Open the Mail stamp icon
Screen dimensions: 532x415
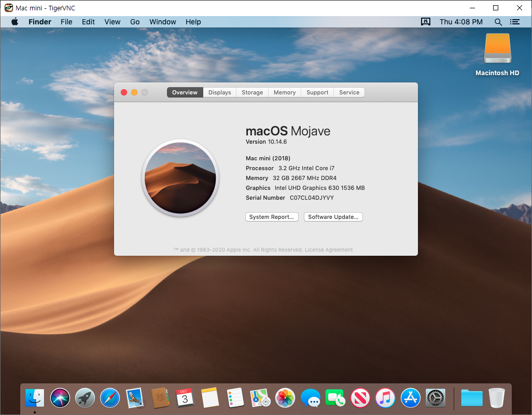coord(135,398)
